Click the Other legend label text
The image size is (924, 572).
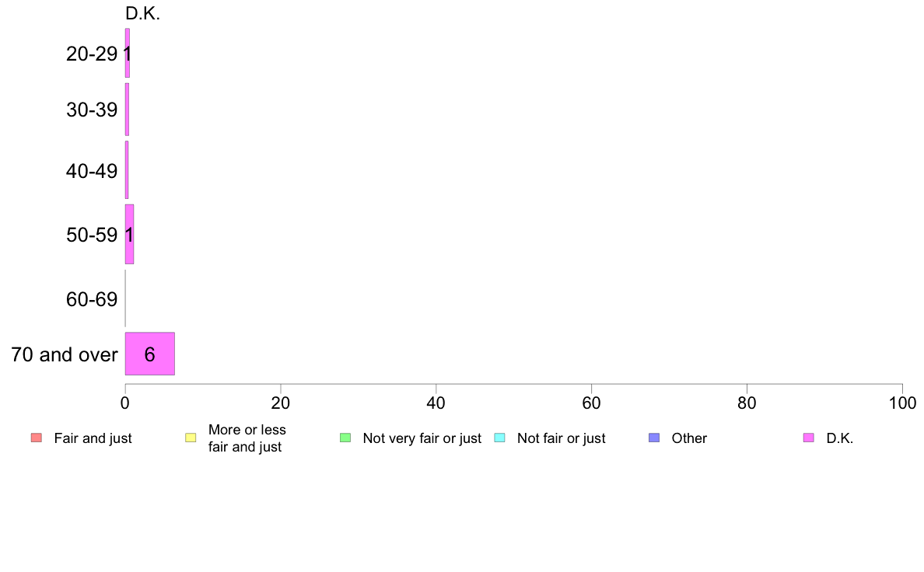coord(689,438)
